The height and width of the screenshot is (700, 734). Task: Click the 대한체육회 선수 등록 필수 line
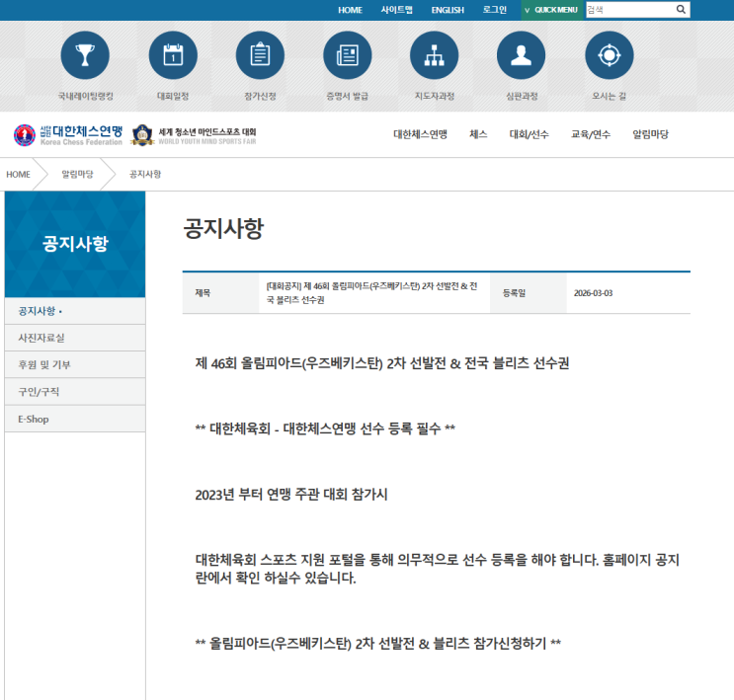coord(325,428)
